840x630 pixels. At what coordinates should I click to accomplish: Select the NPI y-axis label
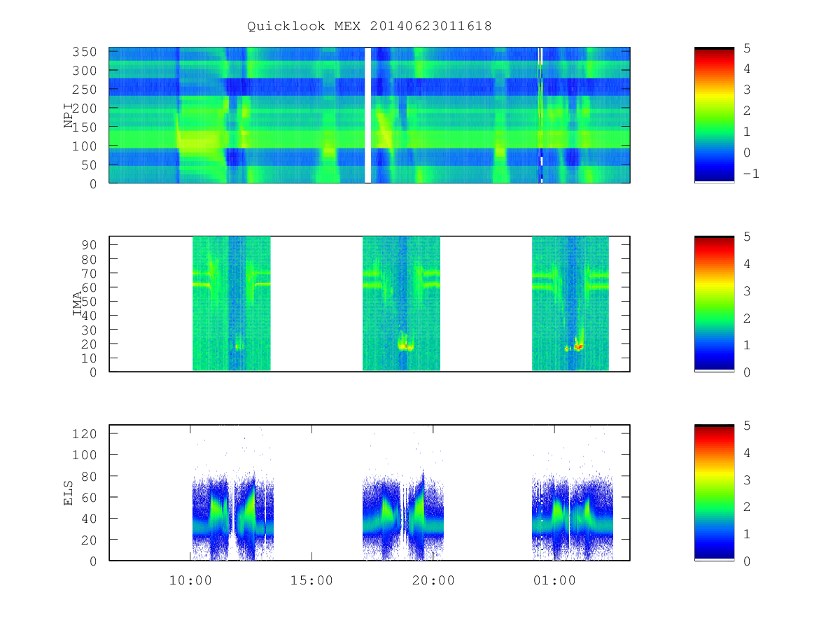pos(69,115)
